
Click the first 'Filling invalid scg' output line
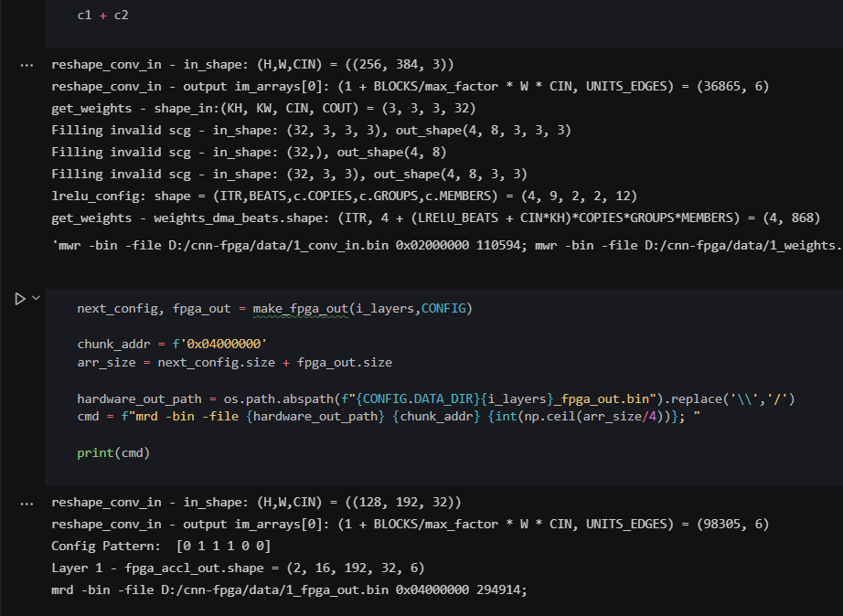311,131
